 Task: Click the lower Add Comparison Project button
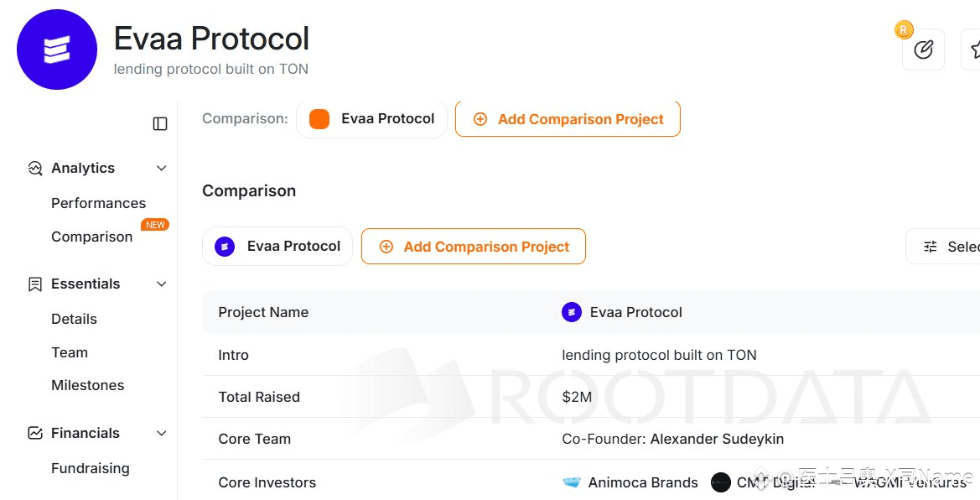(x=474, y=247)
